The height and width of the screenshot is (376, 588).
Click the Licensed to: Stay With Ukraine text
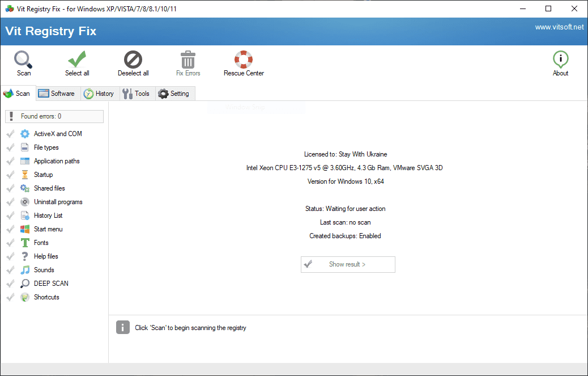point(346,154)
